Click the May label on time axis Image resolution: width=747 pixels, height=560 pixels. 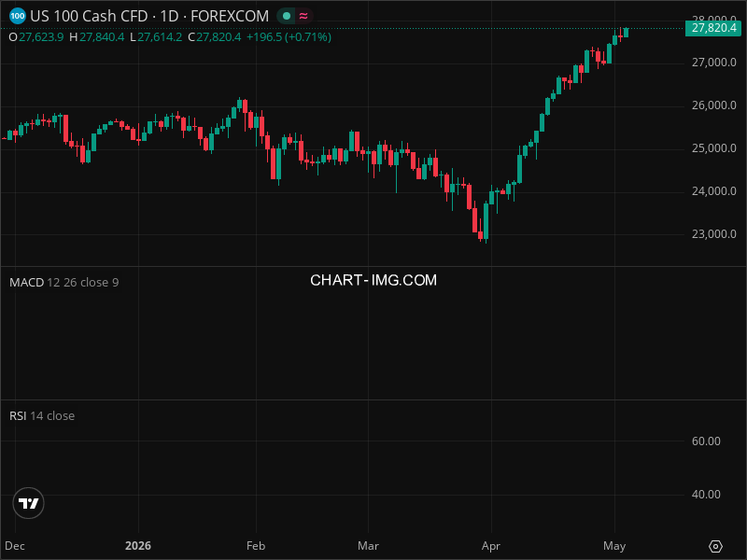pyautogui.click(x=614, y=546)
